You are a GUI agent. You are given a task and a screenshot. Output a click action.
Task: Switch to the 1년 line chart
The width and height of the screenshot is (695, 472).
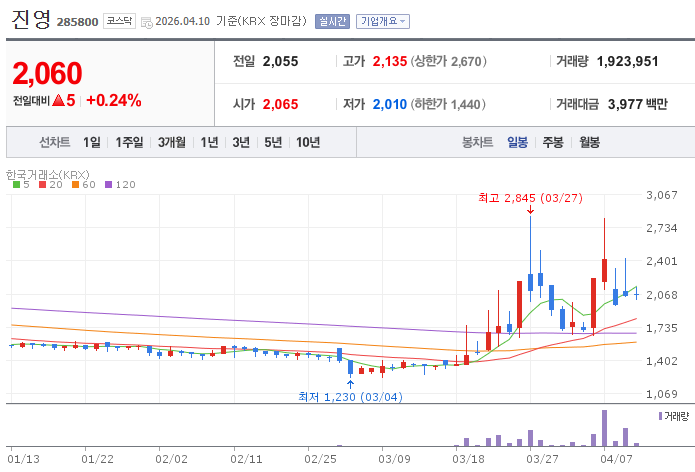tap(209, 142)
